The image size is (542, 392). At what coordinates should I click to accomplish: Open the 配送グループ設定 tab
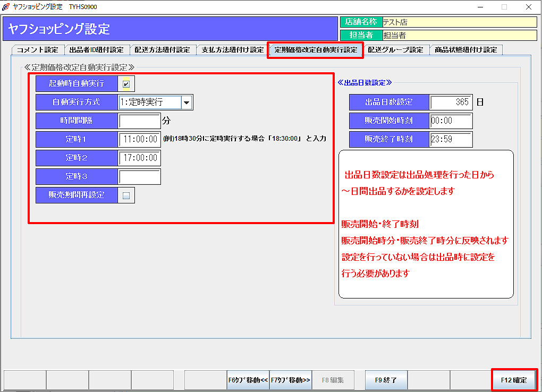coord(395,50)
